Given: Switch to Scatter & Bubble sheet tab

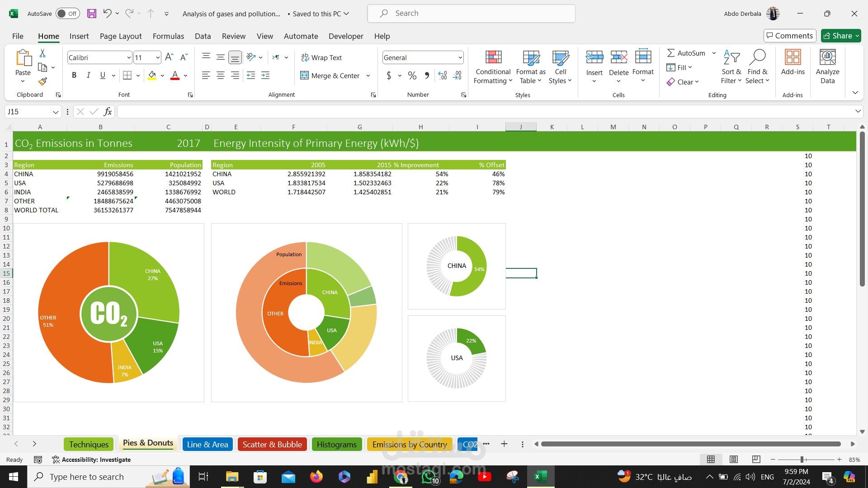Looking at the screenshot, I should pos(272,444).
